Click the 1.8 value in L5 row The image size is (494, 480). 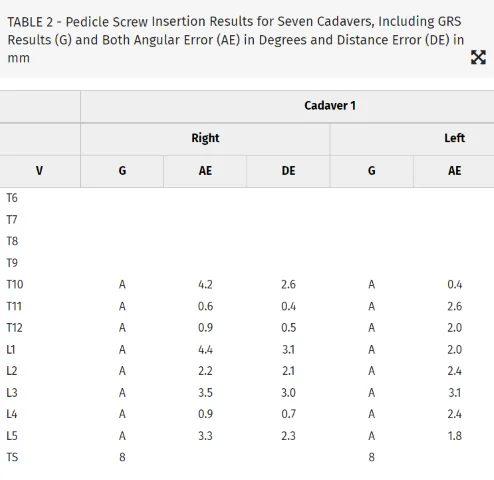click(x=455, y=436)
